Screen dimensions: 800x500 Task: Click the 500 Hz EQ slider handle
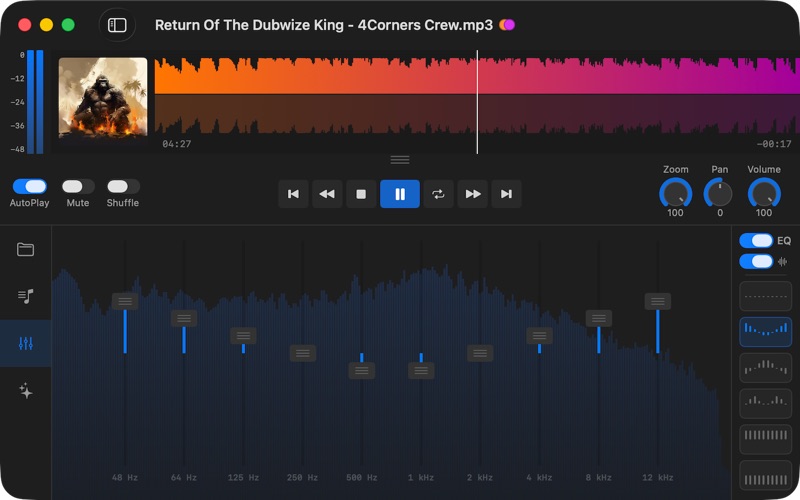[x=362, y=370]
